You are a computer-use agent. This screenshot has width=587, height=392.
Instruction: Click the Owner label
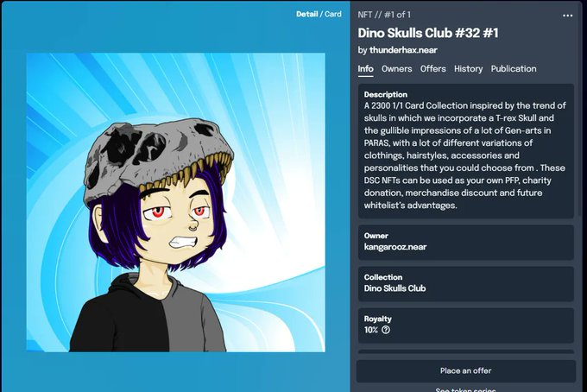pos(376,236)
